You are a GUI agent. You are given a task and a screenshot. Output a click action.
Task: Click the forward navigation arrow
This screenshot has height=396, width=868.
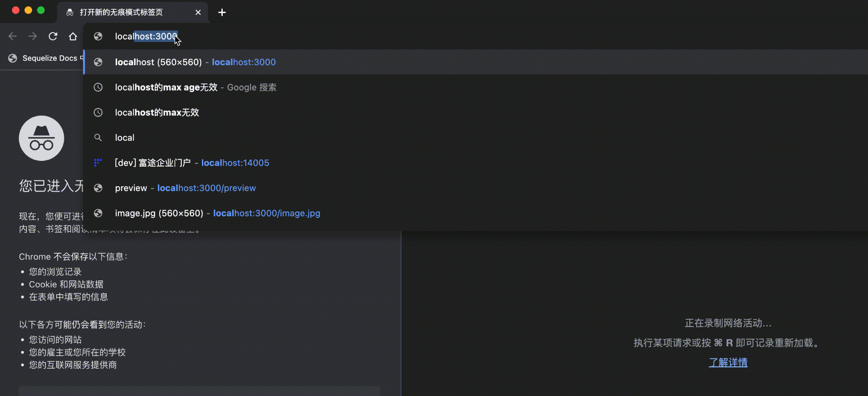(33, 36)
